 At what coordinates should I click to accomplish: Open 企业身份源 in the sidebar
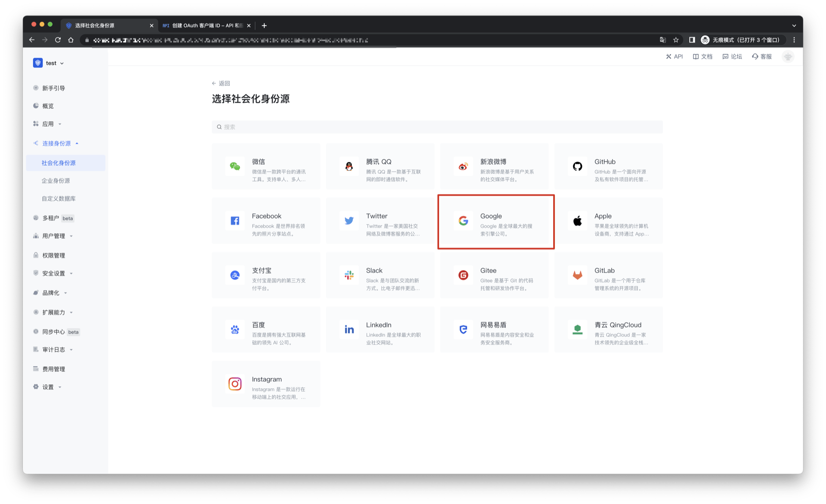coord(56,181)
